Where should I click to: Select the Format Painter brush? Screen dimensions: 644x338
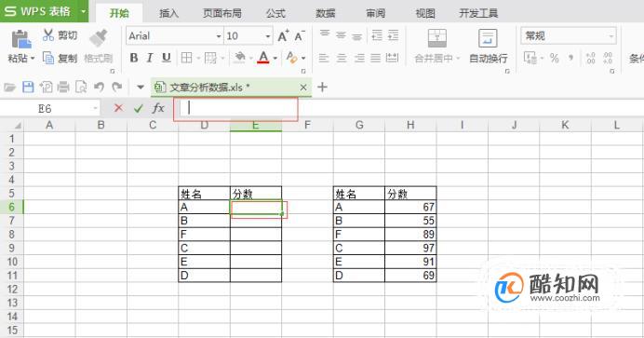[99, 38]
